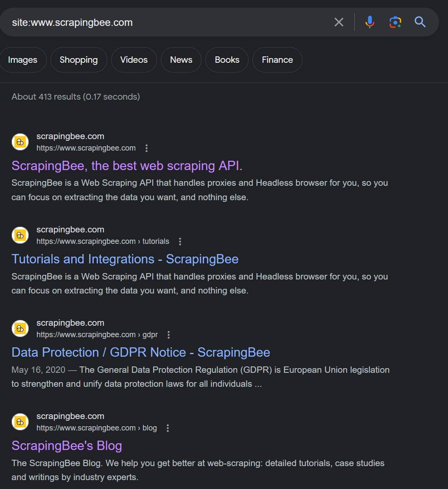Viewport: 448px width, 489px height.
Task: Click inside the search input field
Action: [170, 22]
